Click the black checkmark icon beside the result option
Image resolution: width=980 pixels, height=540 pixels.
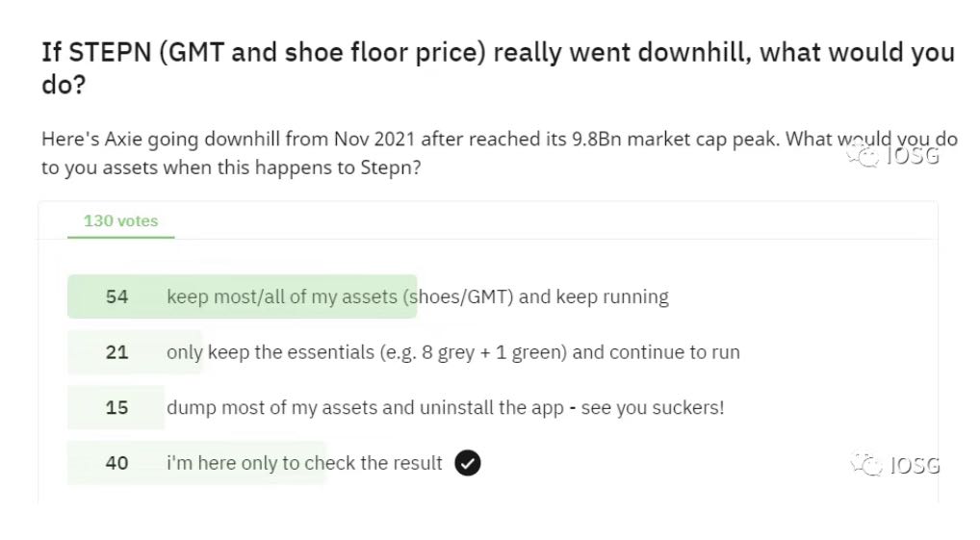[468, 463]
